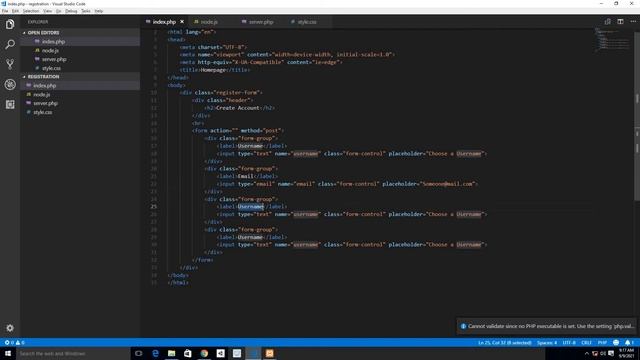
Task: Launch Chrome from the taskbar
Action: 204,353
